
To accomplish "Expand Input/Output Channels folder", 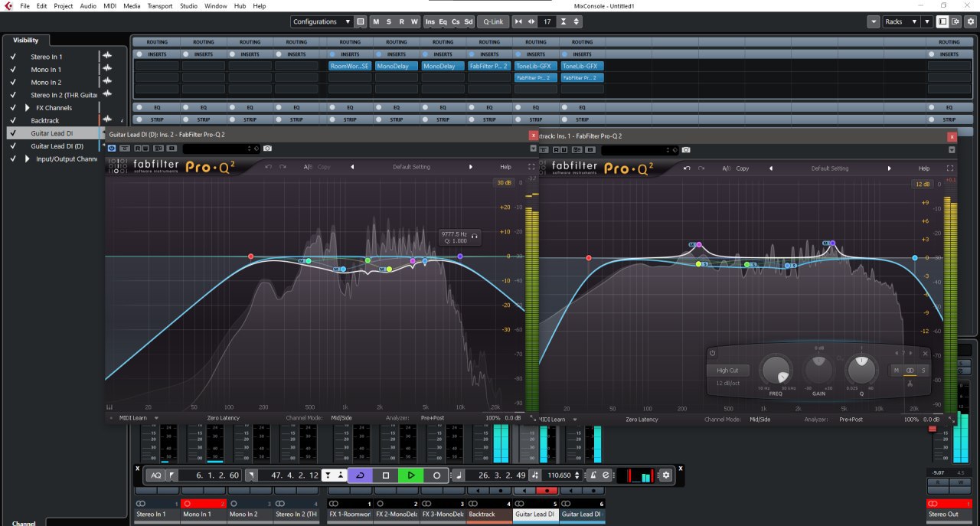I will click(28, 158).
